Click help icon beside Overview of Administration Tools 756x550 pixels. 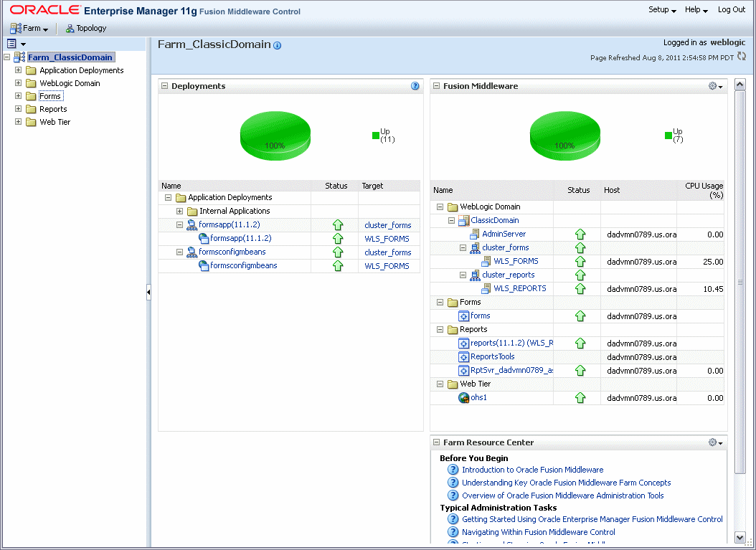pyautogui.click(x=453, y=496)
